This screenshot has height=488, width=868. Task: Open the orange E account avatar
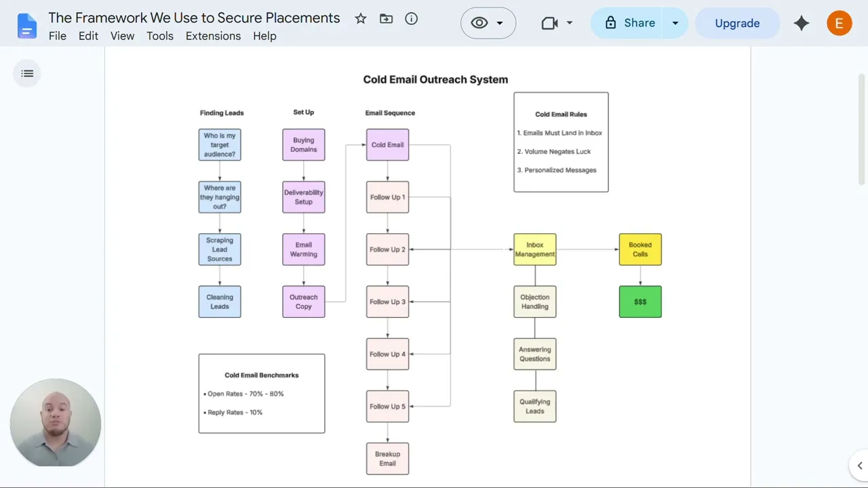click(839, 23)
